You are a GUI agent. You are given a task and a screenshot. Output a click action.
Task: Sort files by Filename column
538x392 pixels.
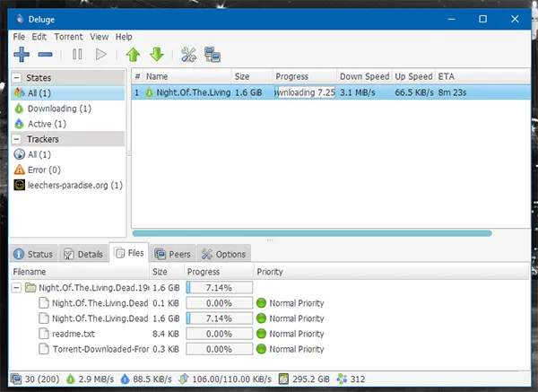point(80,272)
